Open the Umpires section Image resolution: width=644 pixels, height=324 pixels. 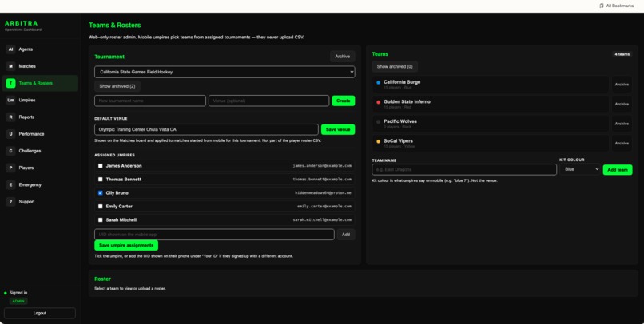(x=40, y=100)
